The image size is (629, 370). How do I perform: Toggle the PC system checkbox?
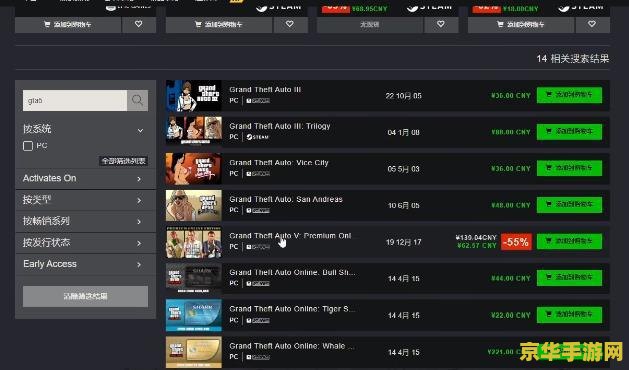click(28, 146)
